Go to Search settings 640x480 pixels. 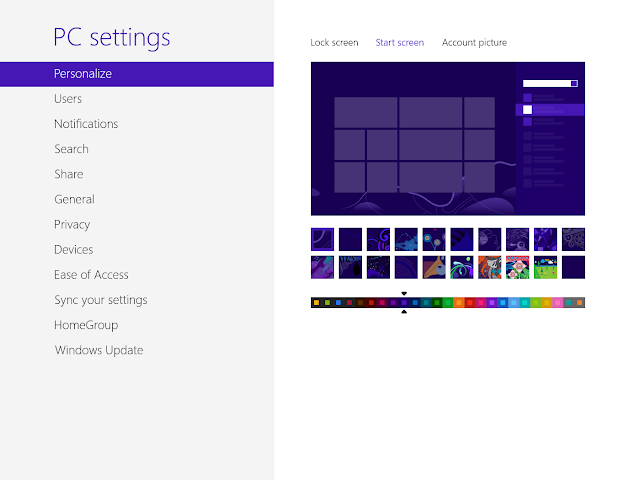[71, 149]
